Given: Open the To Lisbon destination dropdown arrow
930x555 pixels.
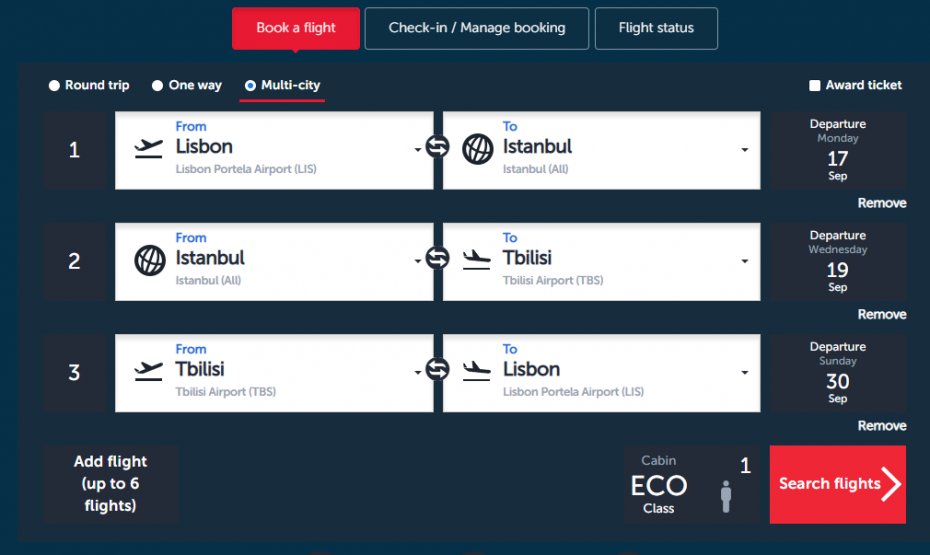Looking at the screenshot, I should click(745, 373).
